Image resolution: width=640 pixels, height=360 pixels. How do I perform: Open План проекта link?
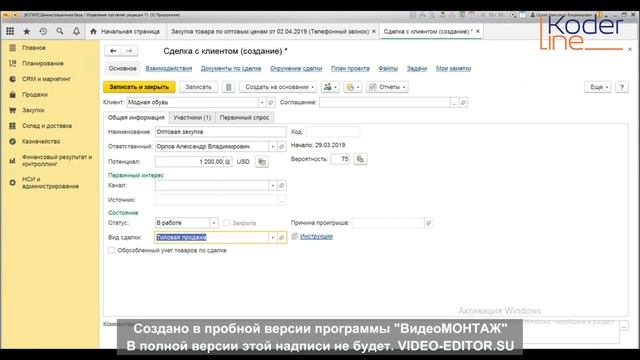tap(350, 69)
